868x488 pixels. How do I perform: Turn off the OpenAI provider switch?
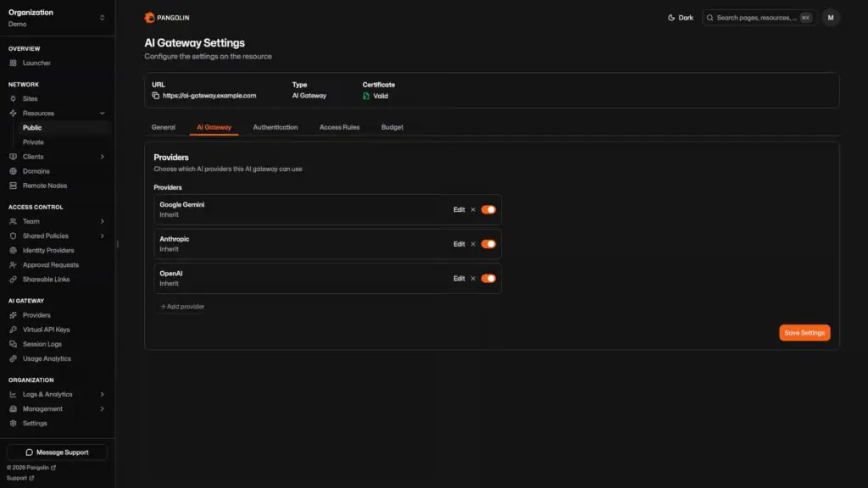(x=488, y=278)
